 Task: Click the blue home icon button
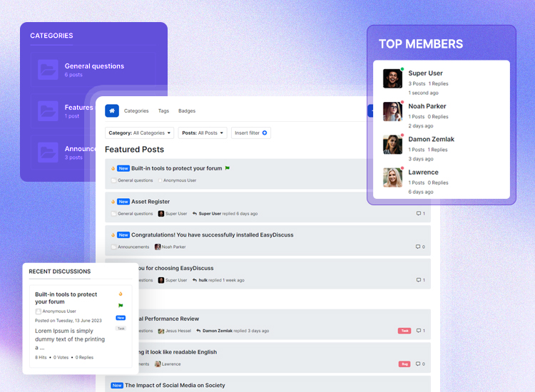(112, 110)
